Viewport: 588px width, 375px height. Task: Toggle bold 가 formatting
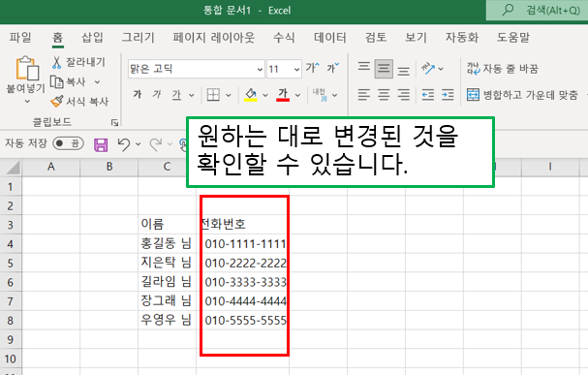pyautogui.click(x=138, y=95)
